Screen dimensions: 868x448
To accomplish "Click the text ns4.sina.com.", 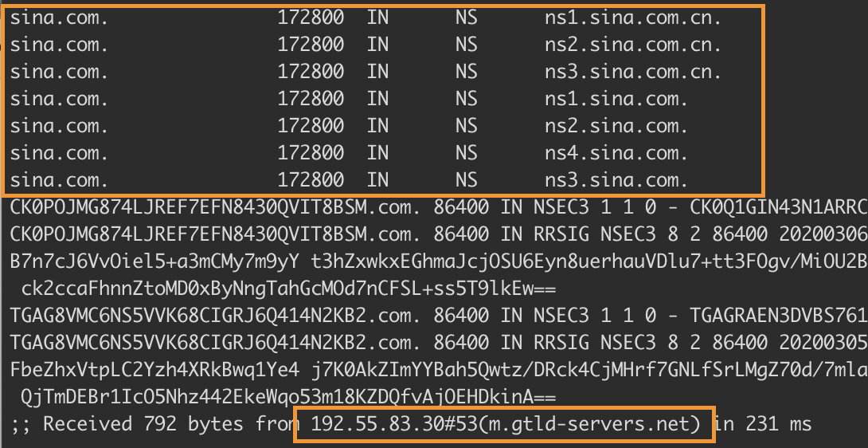I will [616, 153].
